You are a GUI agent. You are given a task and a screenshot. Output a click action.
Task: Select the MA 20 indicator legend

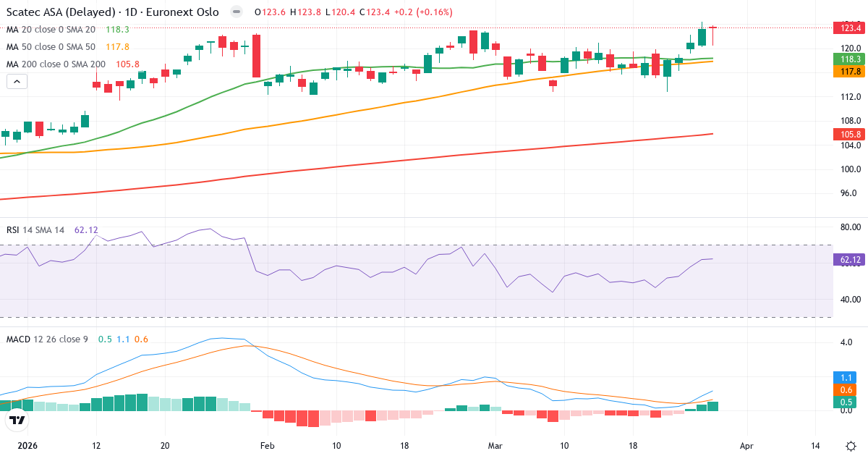coord(51,30)
